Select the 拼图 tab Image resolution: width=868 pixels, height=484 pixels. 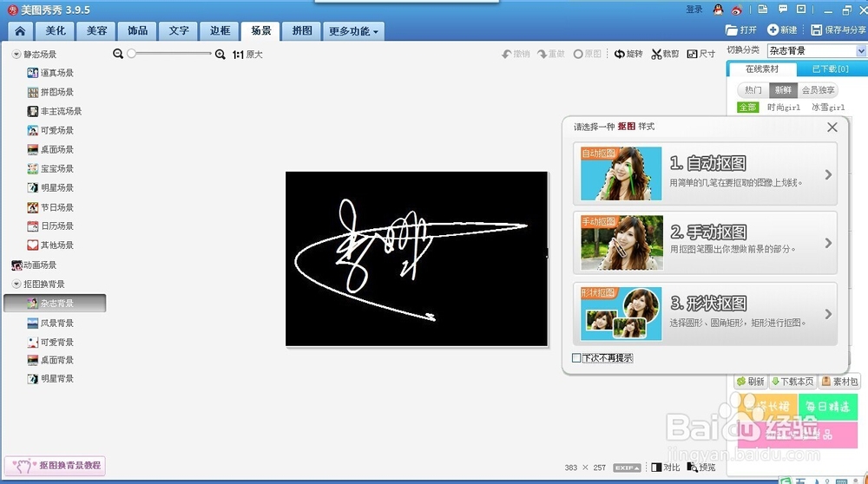(x=302, y=31)
